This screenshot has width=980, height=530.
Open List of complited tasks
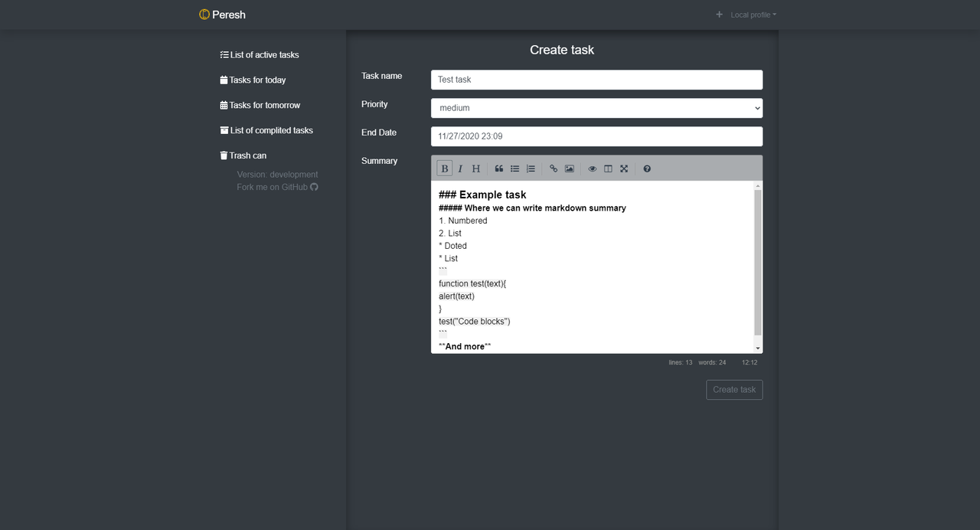pos(266,131)
